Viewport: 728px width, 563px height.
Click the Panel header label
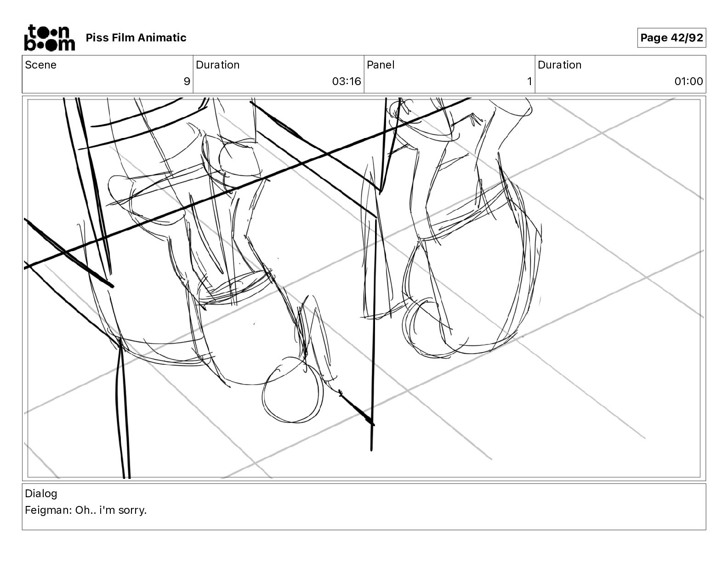point(381,65)
